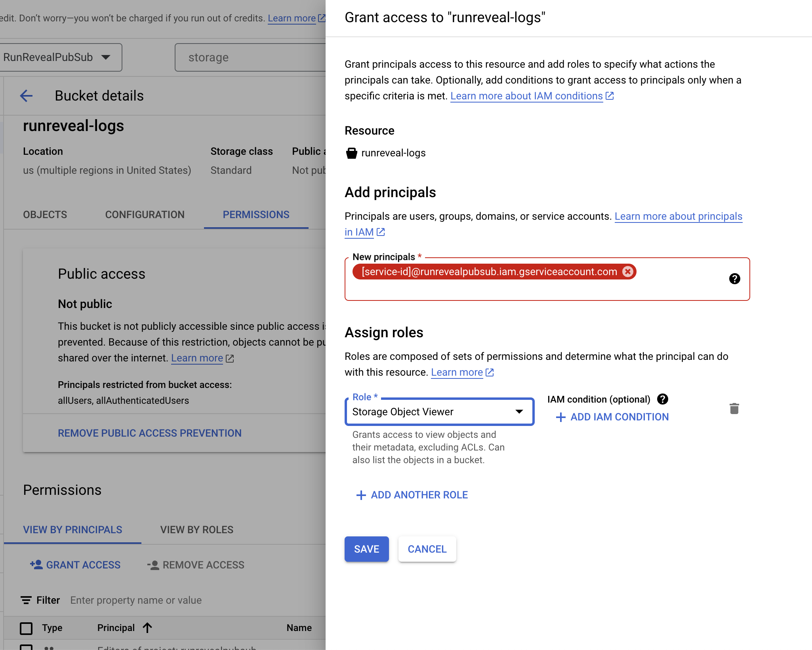Switch to View by Roles tab

tap(196, 530)
